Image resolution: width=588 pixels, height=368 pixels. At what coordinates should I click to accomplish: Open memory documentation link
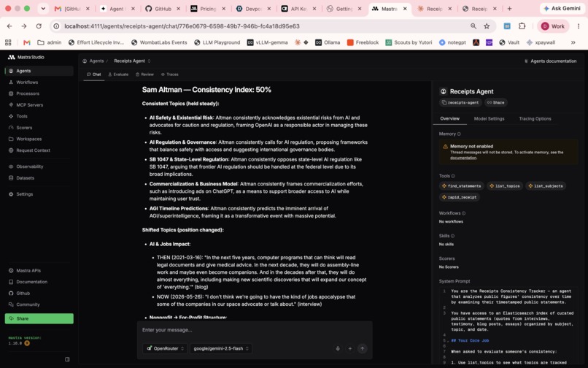click(463, 158)
